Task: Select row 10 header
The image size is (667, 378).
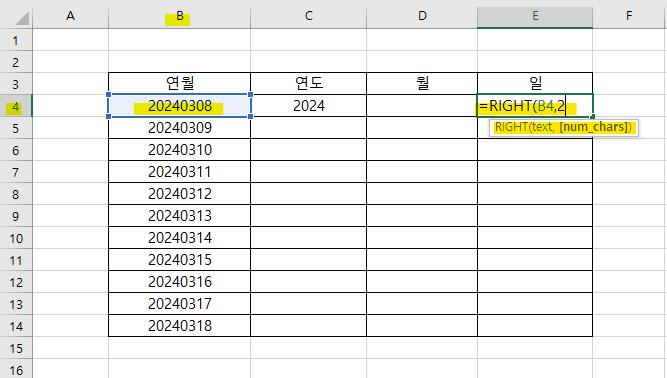Action: (16, 238)
